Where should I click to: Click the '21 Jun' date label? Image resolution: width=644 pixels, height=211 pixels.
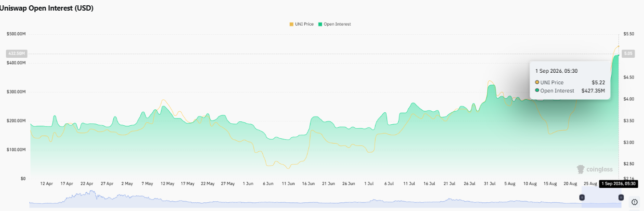point(328,184)
